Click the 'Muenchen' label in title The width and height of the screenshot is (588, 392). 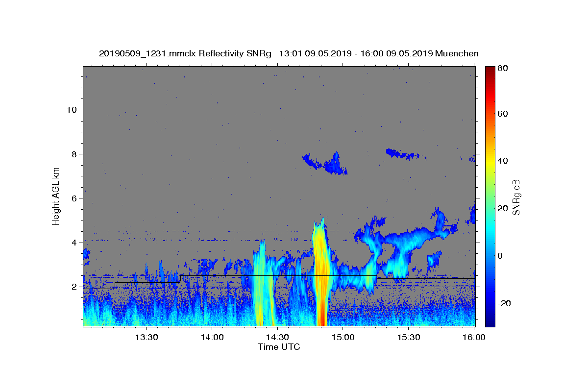pyautogui.click(x=457, y=53)
